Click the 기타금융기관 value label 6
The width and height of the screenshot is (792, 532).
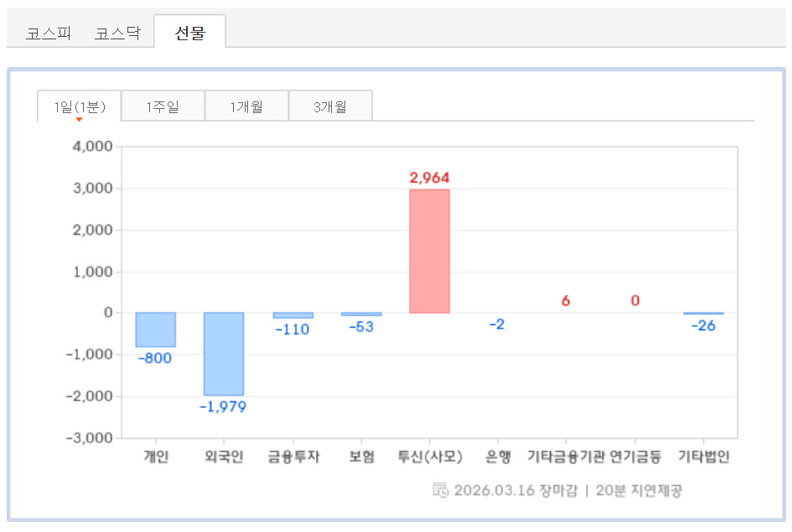(566, 301)
